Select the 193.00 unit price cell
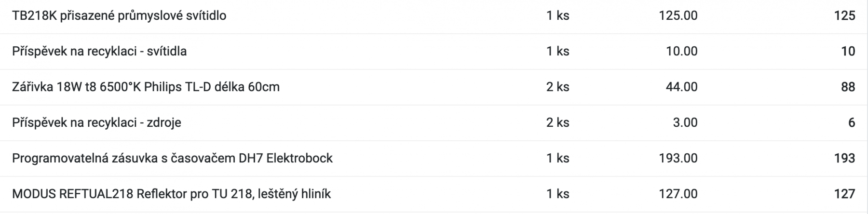Viewport: 868px width, 214px height. (x=678, y=158)
